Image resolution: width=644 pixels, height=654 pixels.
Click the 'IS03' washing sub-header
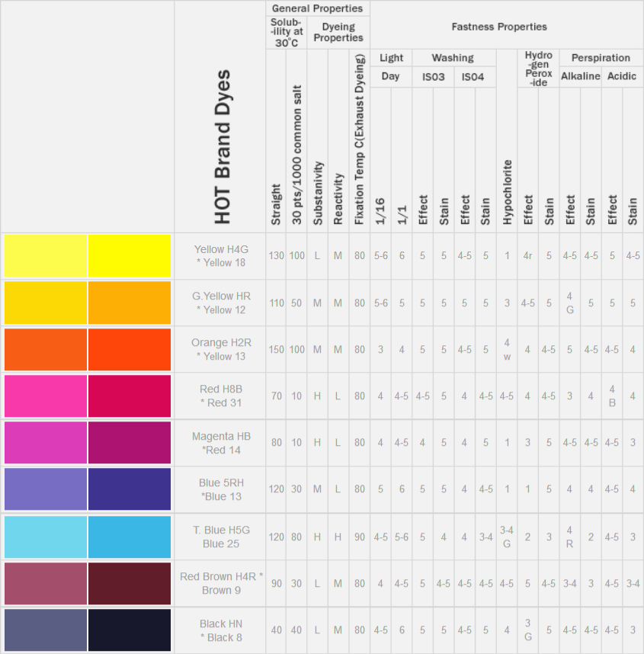[434, 77]
